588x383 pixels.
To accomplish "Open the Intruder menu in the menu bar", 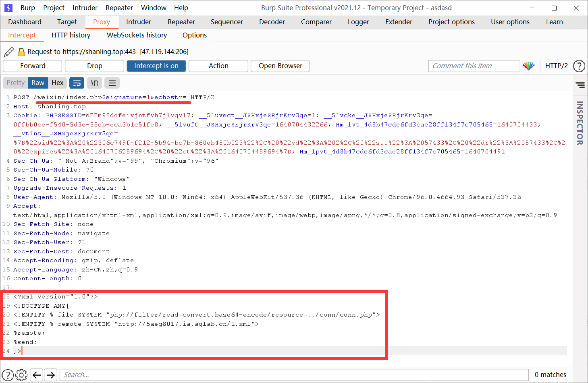I will point(85,8).
